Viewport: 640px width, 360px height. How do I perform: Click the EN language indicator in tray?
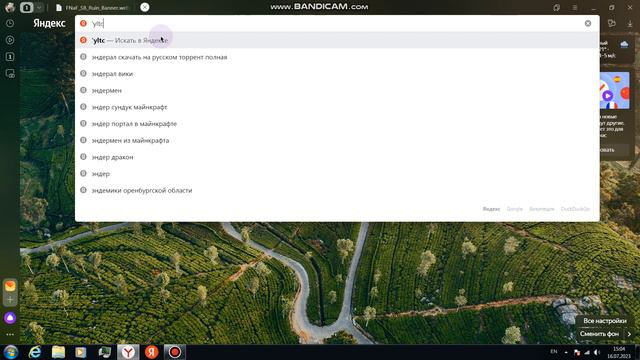(x=554, y=352)
